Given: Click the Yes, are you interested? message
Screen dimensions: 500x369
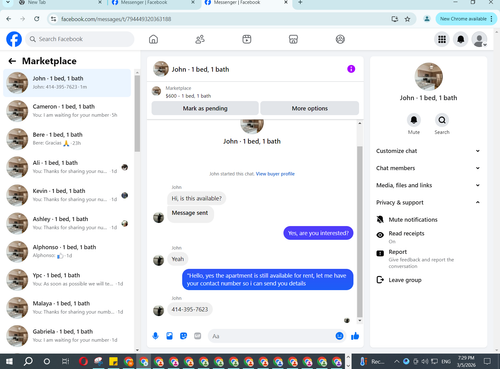Looking at the screenshot, I should pos(318,233).
